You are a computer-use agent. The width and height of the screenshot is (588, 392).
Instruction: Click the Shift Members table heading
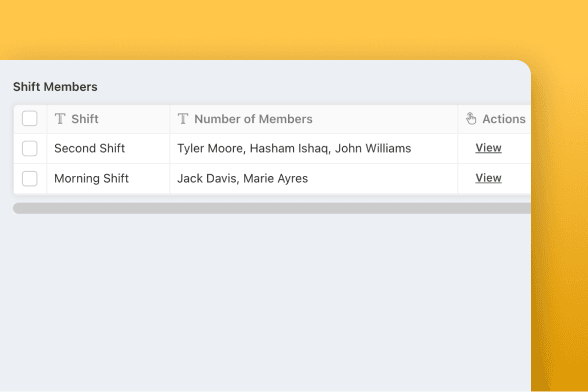(x=55, y=87)
